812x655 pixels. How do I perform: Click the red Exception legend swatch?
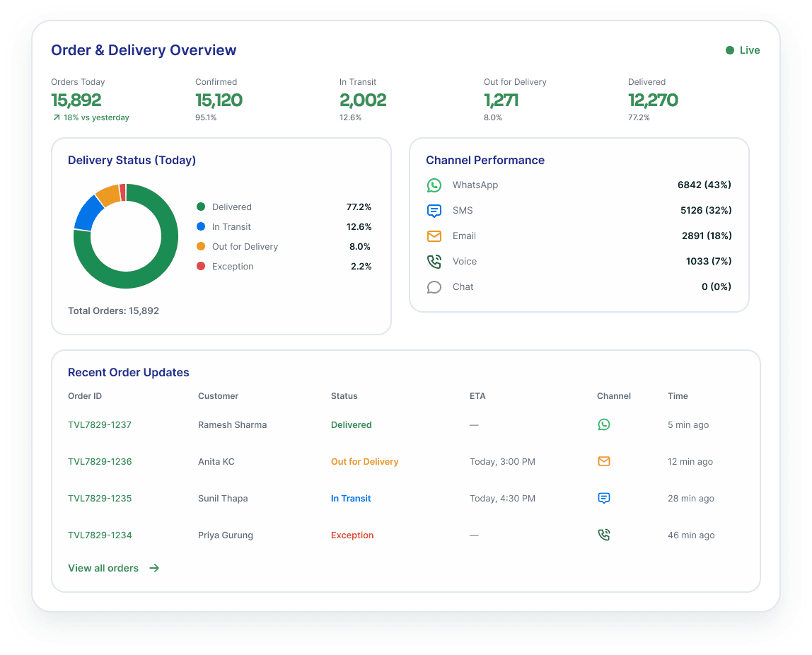[x=201, y=266]
